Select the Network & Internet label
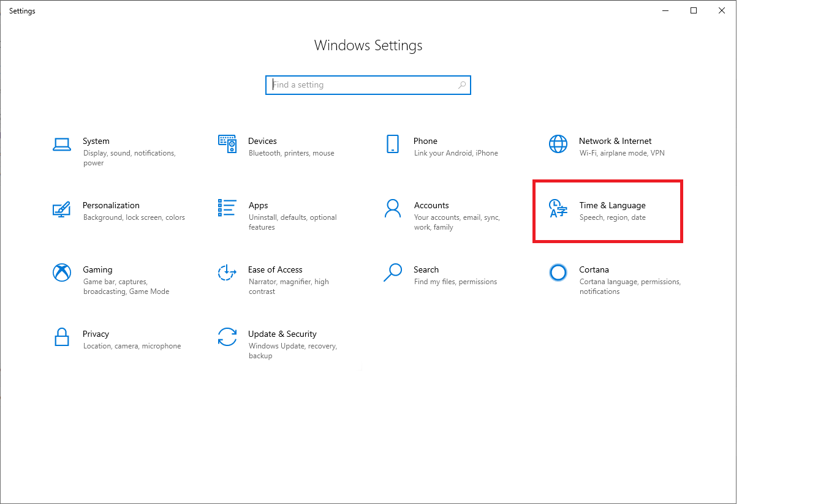This screenshot has height=504, width=837. [615, 141]
